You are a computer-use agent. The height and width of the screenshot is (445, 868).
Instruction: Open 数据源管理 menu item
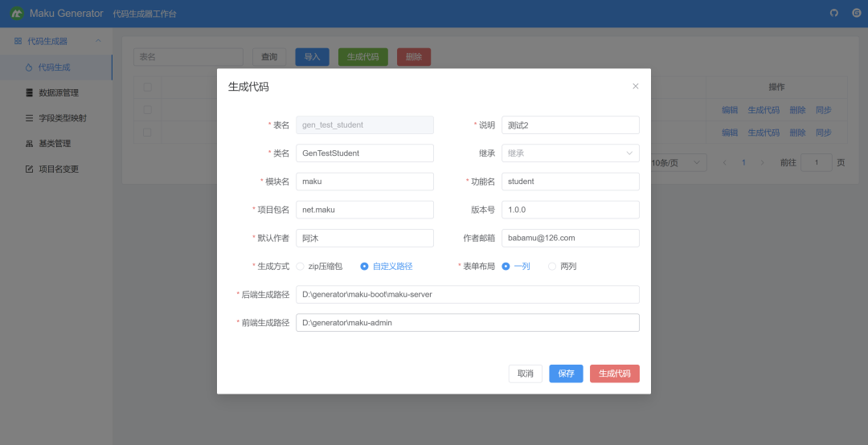pos(59,92)
